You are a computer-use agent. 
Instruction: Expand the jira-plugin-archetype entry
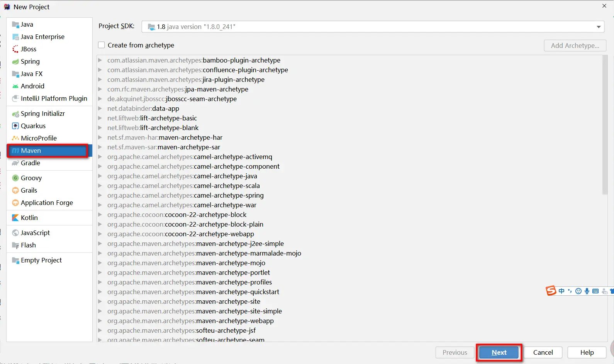click(x=100, y=80)
